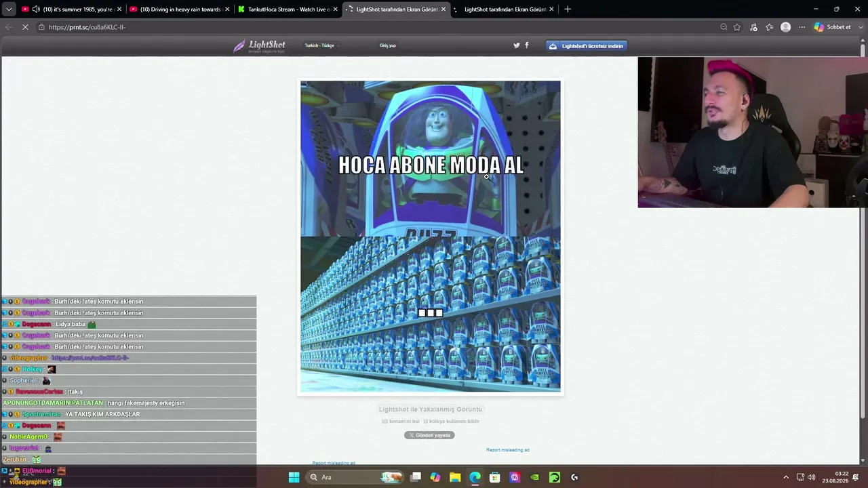This screenshot has height=488, width=868.
Task: Stop page loading with the X button
Action: tap(25, 27)
